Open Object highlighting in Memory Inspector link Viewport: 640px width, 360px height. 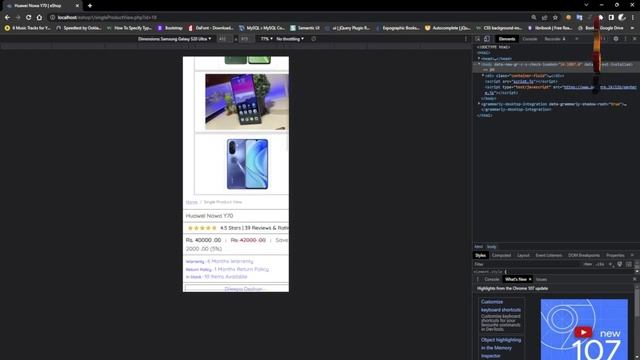(x=500, y=348)
